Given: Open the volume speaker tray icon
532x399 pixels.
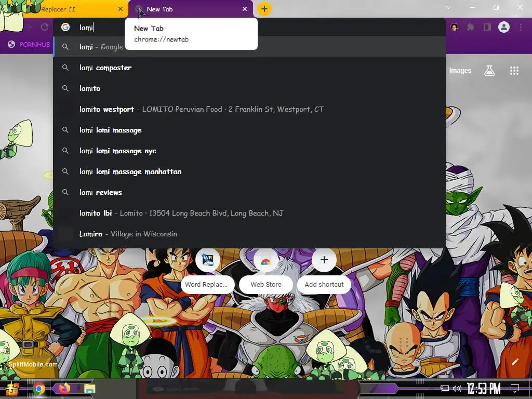Looking at the screenshot, I should [x=457, y=389].
